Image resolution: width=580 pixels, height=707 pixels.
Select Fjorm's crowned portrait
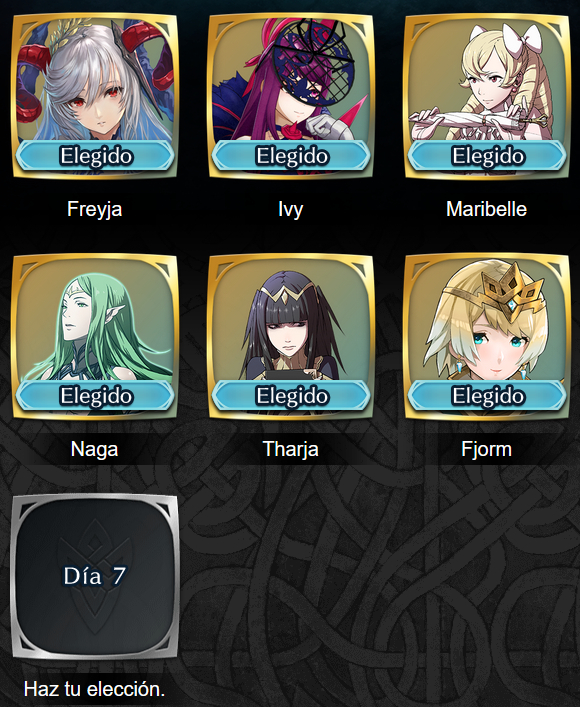point(487,336)
